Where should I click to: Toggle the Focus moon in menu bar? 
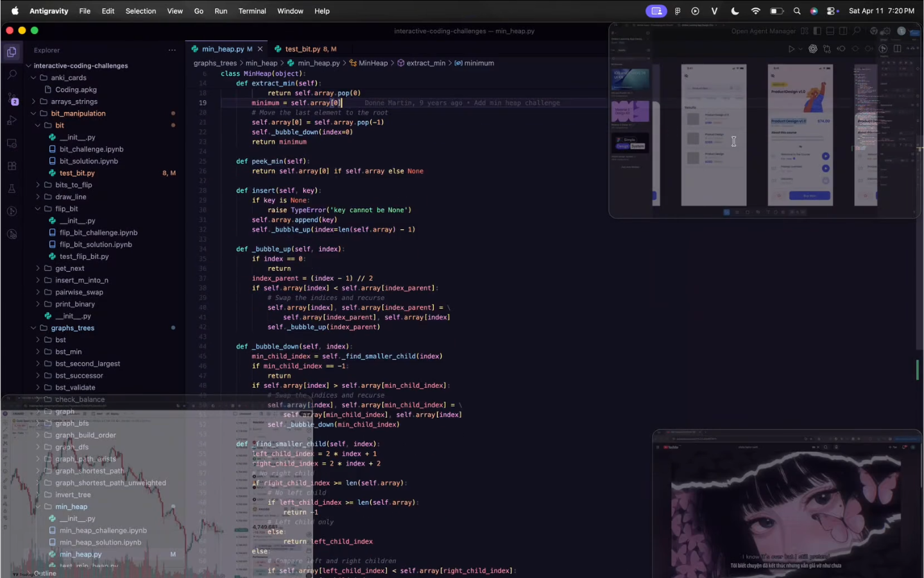(x=735, y=11)
